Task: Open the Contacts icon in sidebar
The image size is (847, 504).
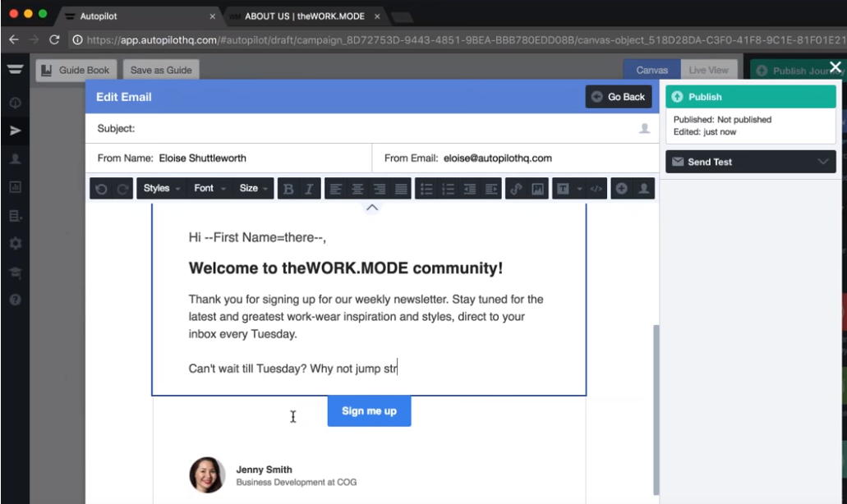Action: click(15, 158)
